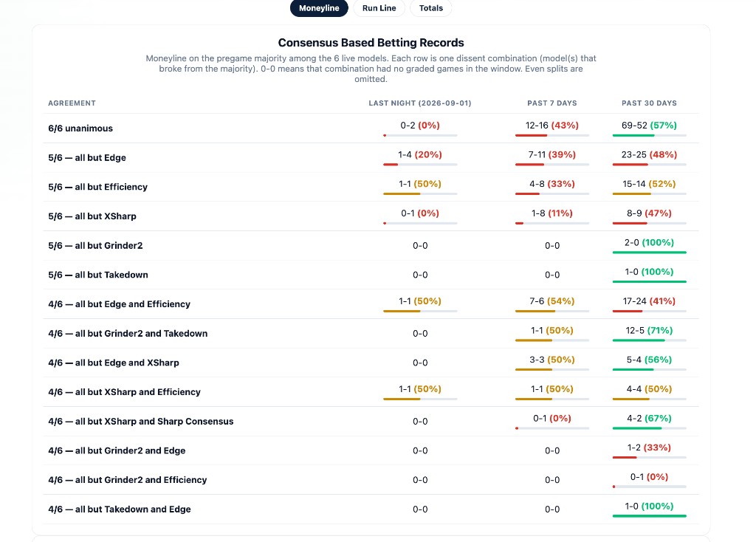Click the 4-2 (67%) record
Screen dimensions: 756x542
(x=649, y=419)
